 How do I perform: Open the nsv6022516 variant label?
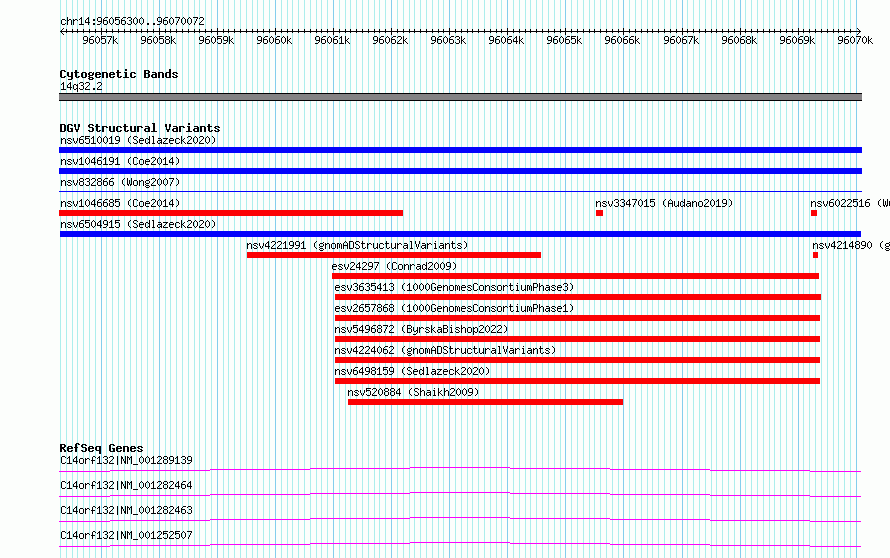coord(850,203)
